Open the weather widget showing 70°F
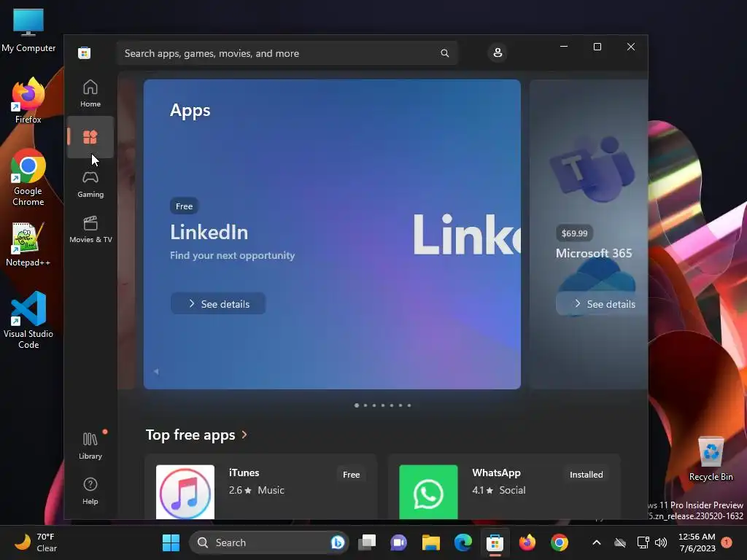 point(36,542)
